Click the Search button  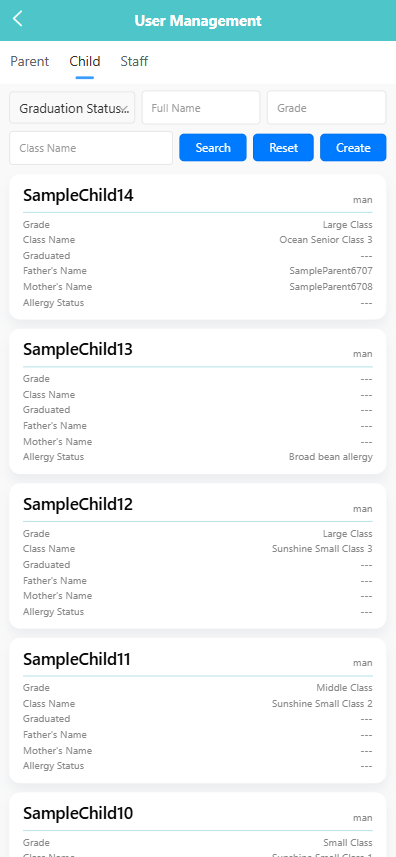pyautogui.click(x=213, y=148)
